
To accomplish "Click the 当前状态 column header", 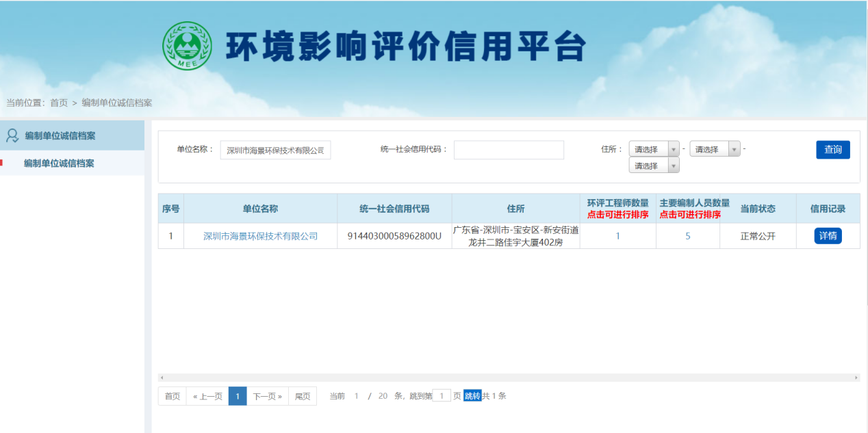I will coord(758,209).
